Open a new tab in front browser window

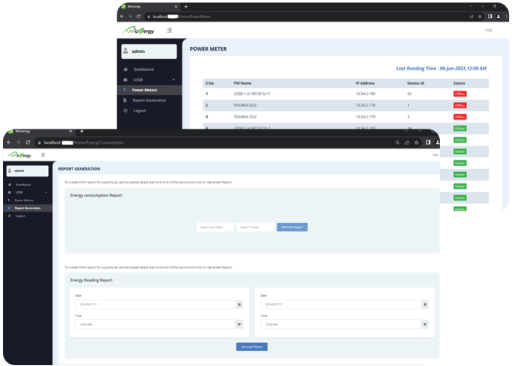[x=82, y=131]
